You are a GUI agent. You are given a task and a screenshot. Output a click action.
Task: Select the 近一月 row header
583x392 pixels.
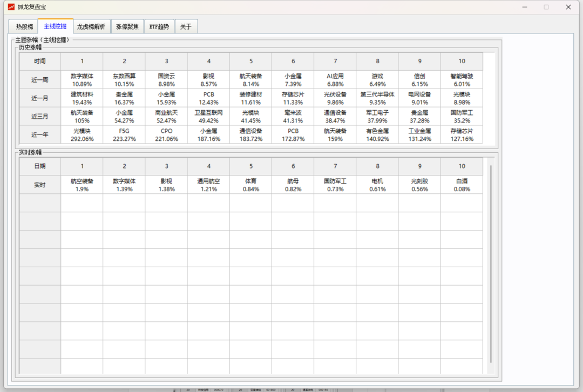pyautogui.click(x=40, y=98)
